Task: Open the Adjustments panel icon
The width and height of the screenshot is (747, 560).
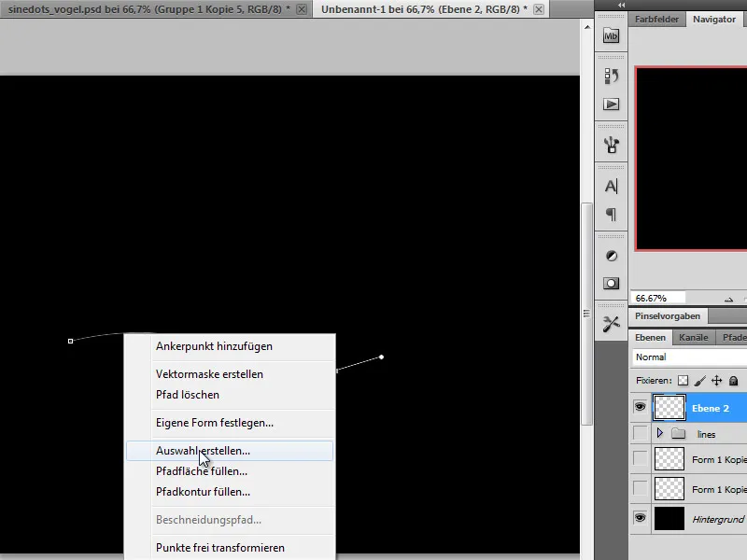Action: coord(612,256)
